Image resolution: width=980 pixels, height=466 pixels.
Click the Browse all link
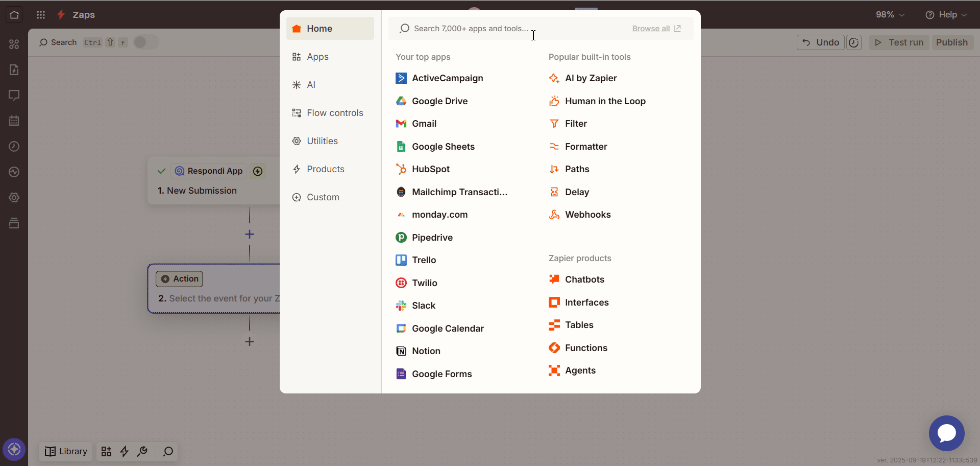tap(656, 29)
